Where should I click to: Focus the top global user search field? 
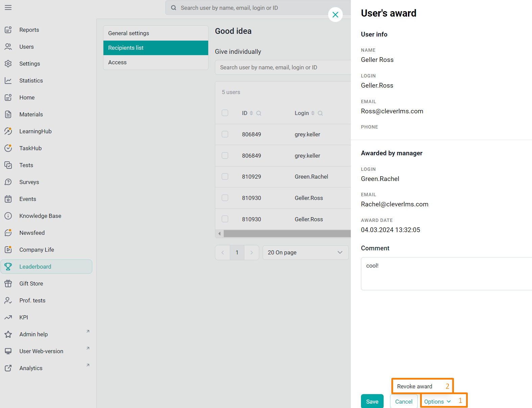258,8
